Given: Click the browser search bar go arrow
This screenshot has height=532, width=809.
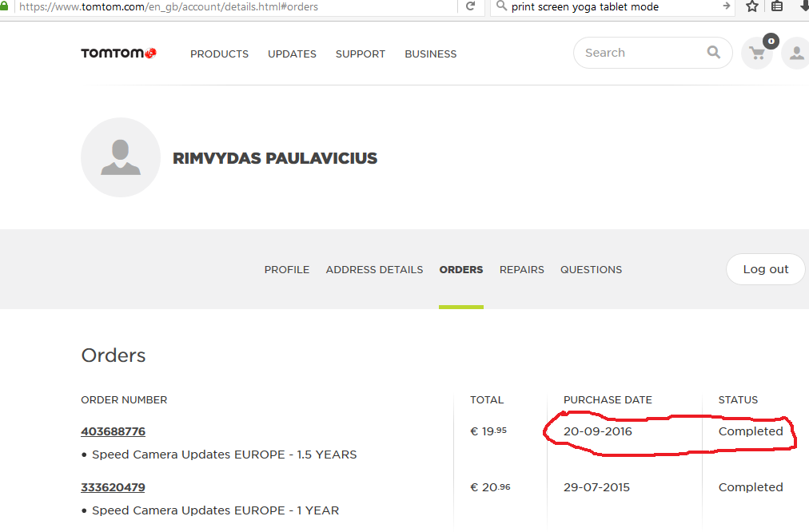Looking at the screenshot, I should click(x=727, y=6).
